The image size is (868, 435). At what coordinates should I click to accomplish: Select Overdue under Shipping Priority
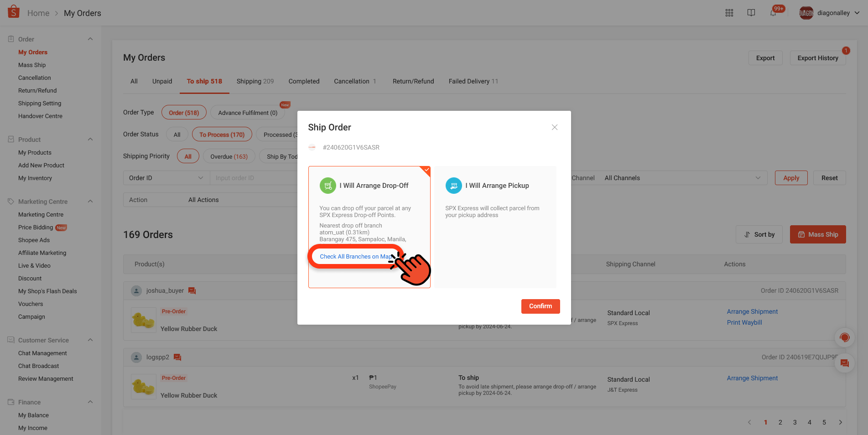229,156
